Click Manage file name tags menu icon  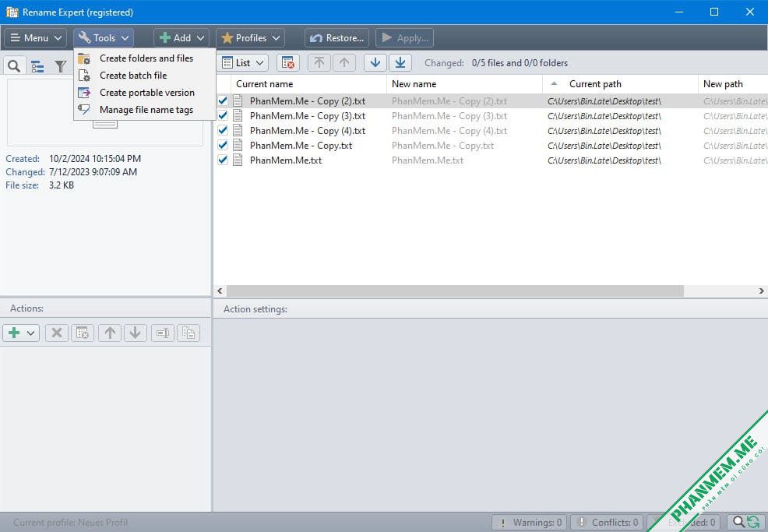[x=84, y=110]
